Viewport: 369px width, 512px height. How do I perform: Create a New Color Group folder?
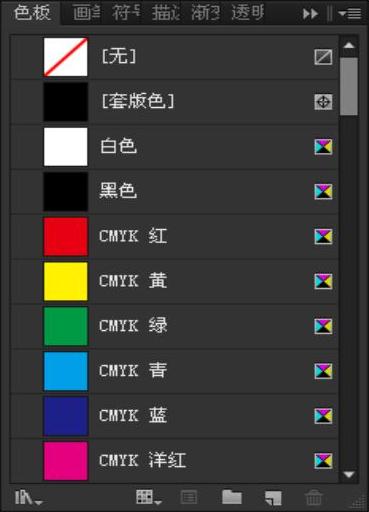(232, 497)
